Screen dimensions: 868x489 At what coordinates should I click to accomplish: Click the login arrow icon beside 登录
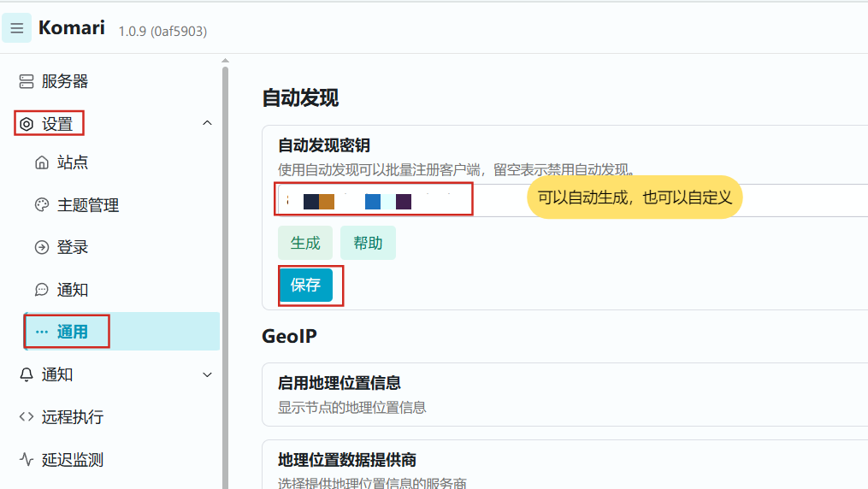click(x=42, y=247)
